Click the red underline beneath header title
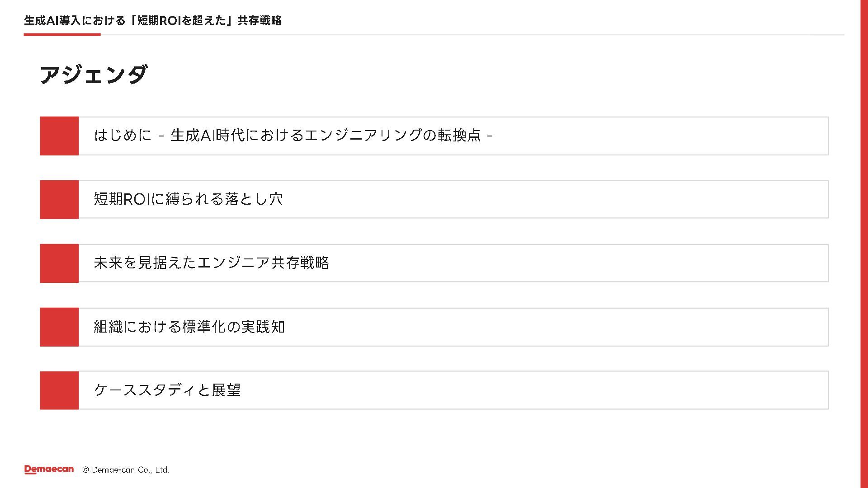 [62, 34]
